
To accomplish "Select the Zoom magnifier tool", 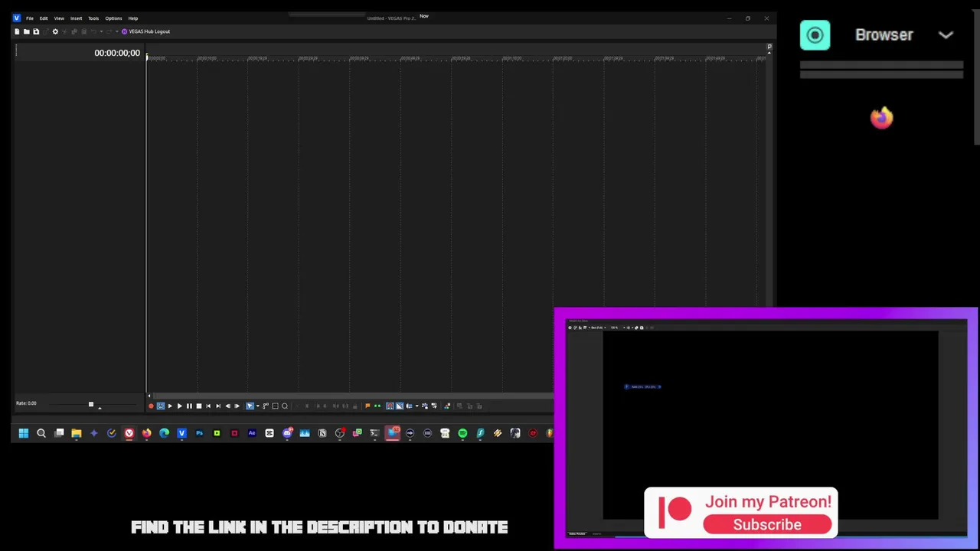I will (285, 406).
